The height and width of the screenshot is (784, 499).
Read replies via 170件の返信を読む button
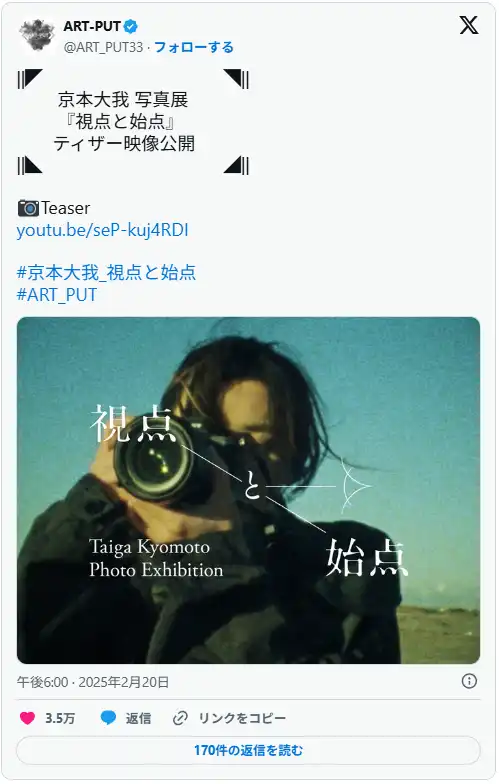tap(248, 750)
